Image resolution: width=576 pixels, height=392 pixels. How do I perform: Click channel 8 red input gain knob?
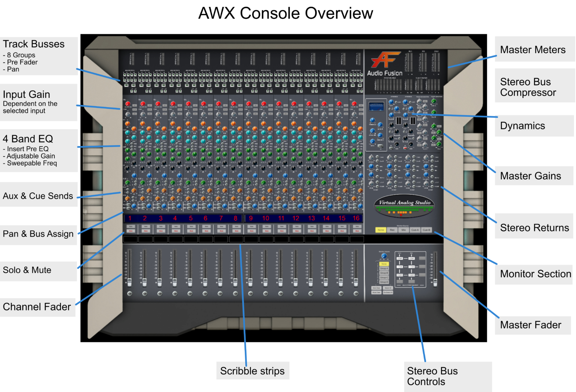point(233,103)
